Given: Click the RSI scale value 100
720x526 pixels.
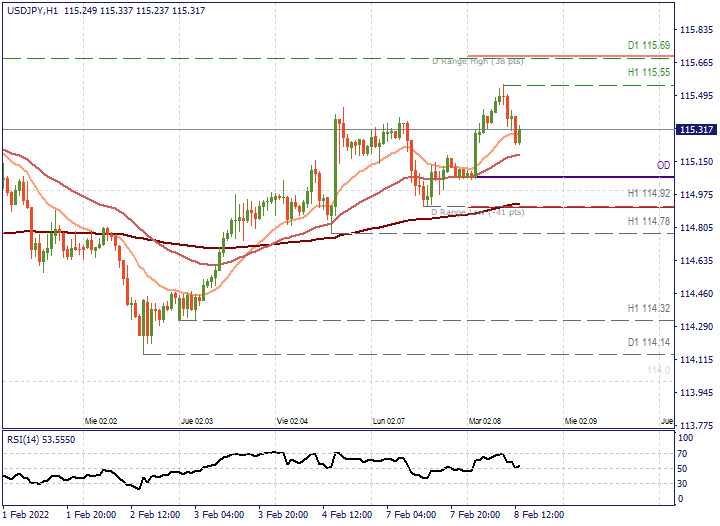Looking at the screenshot, I should click(685, 438).
